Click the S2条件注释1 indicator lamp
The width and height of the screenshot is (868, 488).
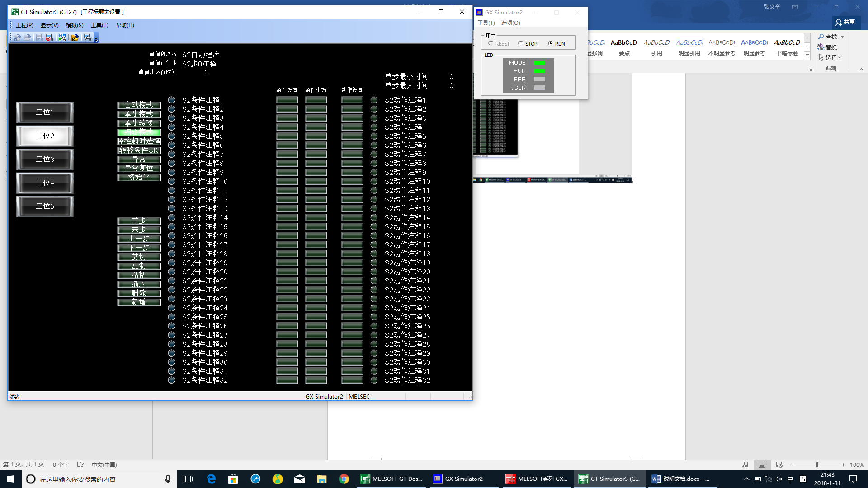[171, 100]
